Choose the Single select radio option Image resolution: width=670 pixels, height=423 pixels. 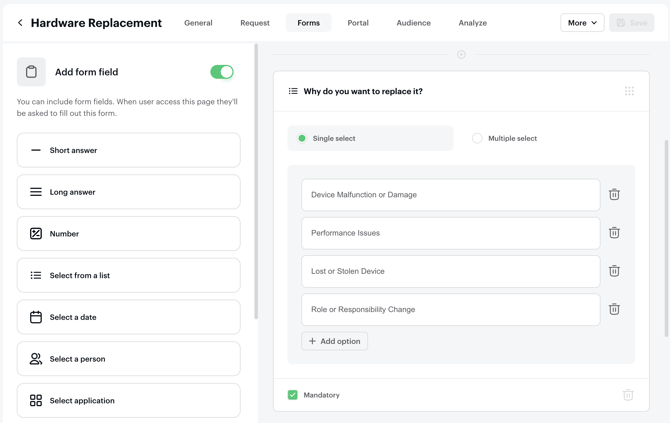pos(302,139)
